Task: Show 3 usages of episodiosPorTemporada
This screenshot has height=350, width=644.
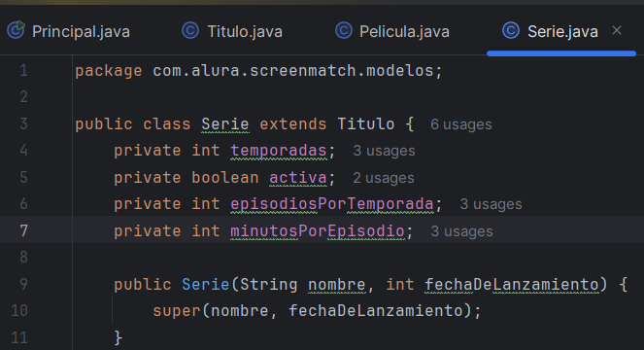Action: (x=491, y=204)
